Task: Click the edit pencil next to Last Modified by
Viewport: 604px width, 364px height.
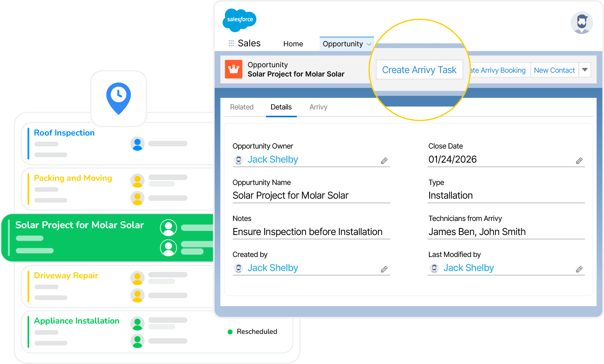Action: pyautogui.click(x=580, y=269)
